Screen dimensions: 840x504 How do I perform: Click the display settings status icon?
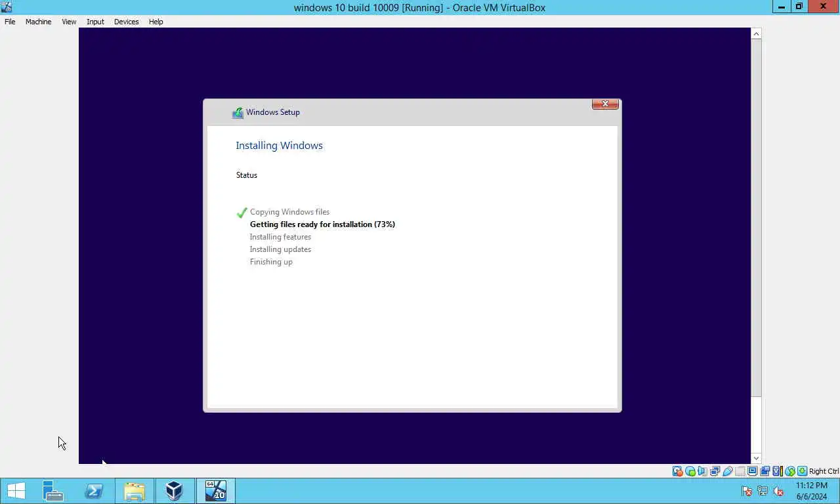tap(752, 471)
